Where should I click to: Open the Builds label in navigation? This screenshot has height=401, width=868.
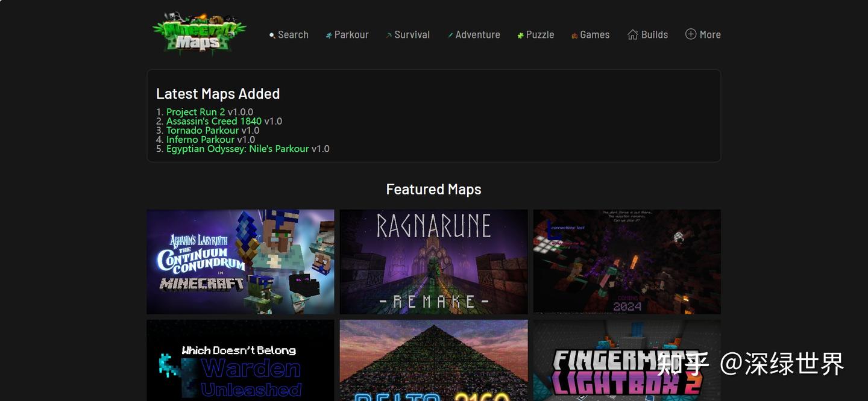pyautogui.click(x=655, y=35)
